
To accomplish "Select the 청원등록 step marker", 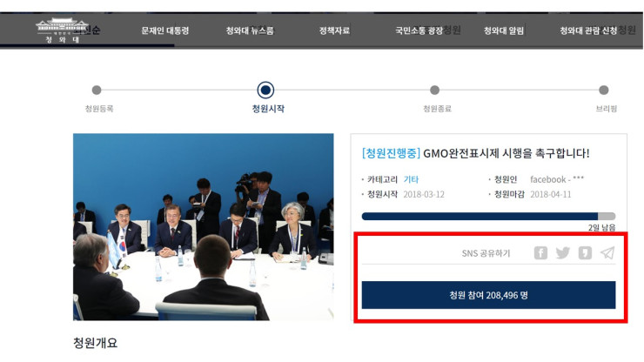I will click(x=97, y=90).
